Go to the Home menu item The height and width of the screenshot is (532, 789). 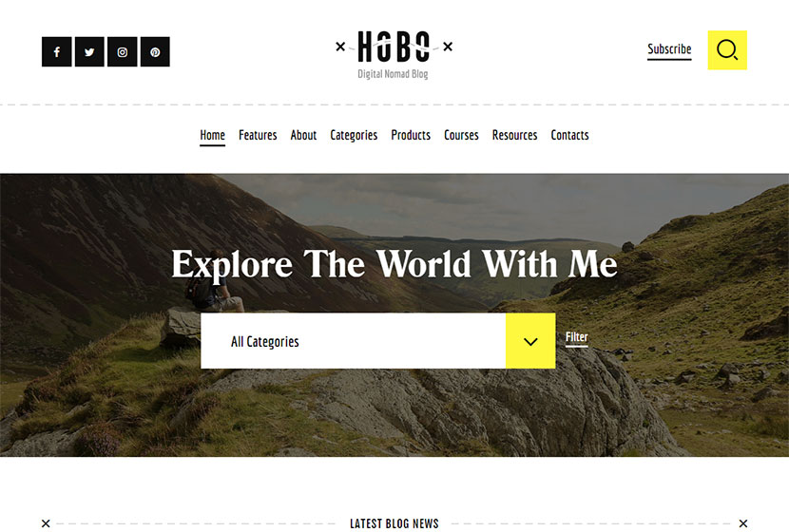(x=212, y=135)
